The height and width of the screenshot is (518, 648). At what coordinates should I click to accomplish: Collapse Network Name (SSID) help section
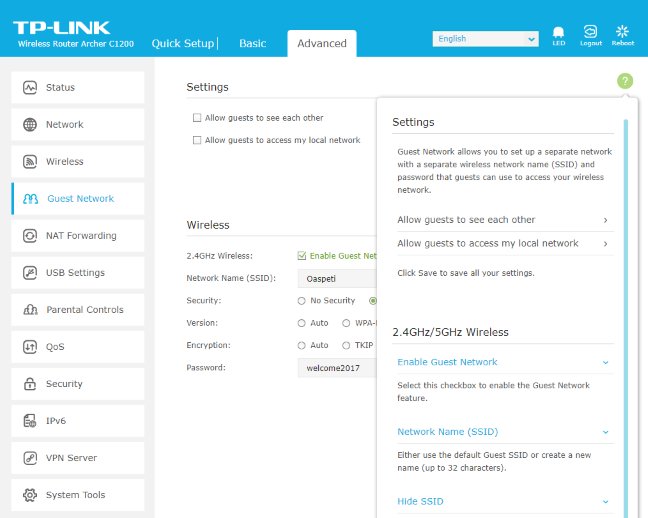(505, 432)
